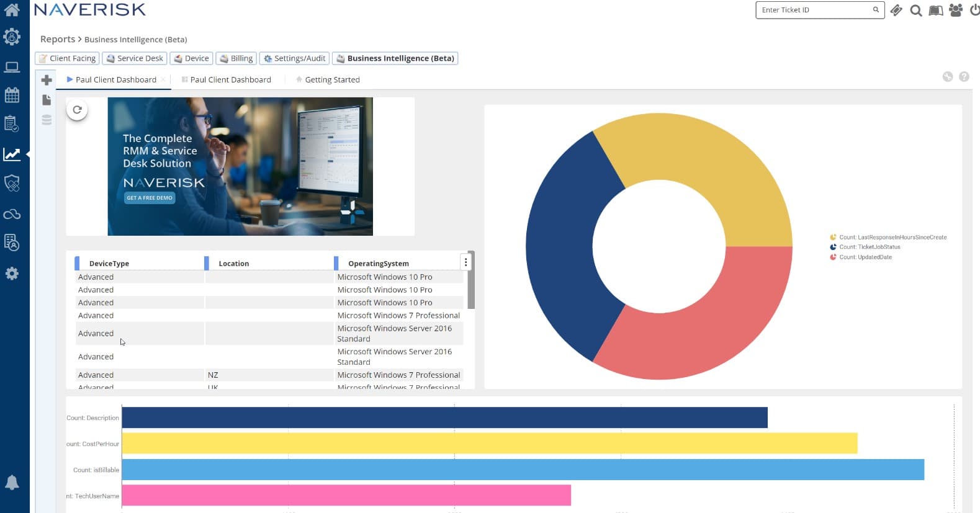Open the cloud icon in sidebar
Screen dimensions: 980x513
pos(12,214)
